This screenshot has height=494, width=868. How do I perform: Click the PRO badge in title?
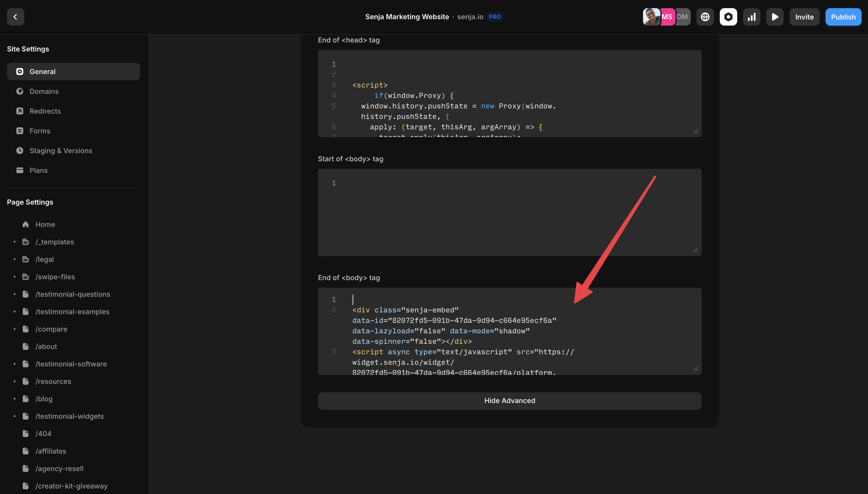(x=495, y=17)
